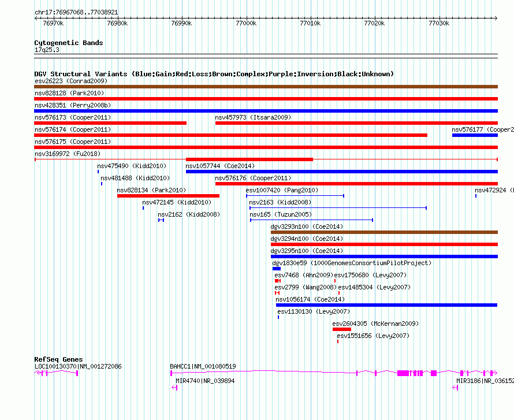Image resolution: width=514 pixels, height=420 pixels.
Task: Click the 17q25.3 cytogenetic band label
Action: click(47, 50)
